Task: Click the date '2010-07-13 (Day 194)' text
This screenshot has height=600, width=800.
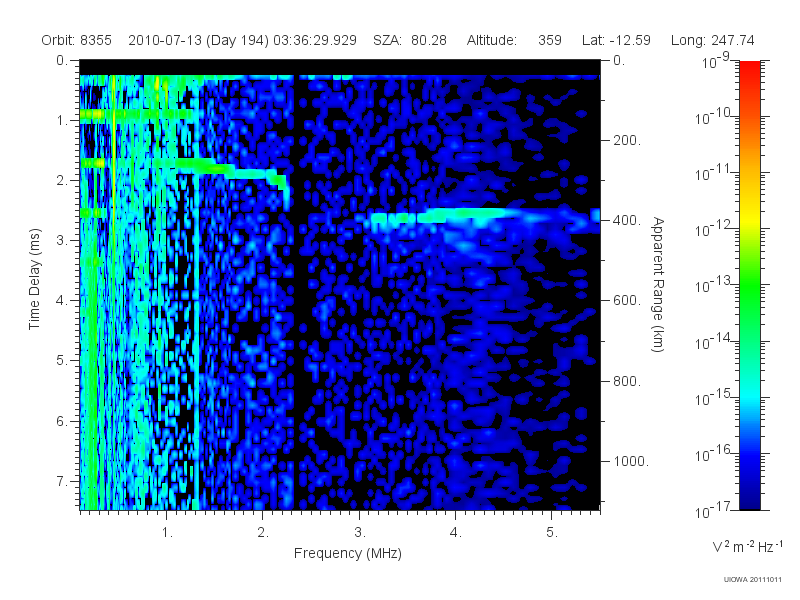Action: click(x=198, y=40)
